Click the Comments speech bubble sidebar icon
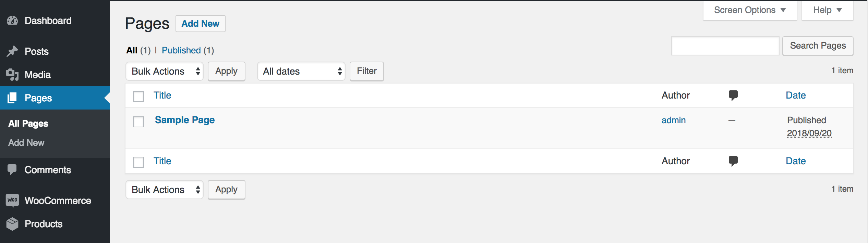 click(12, 170)
